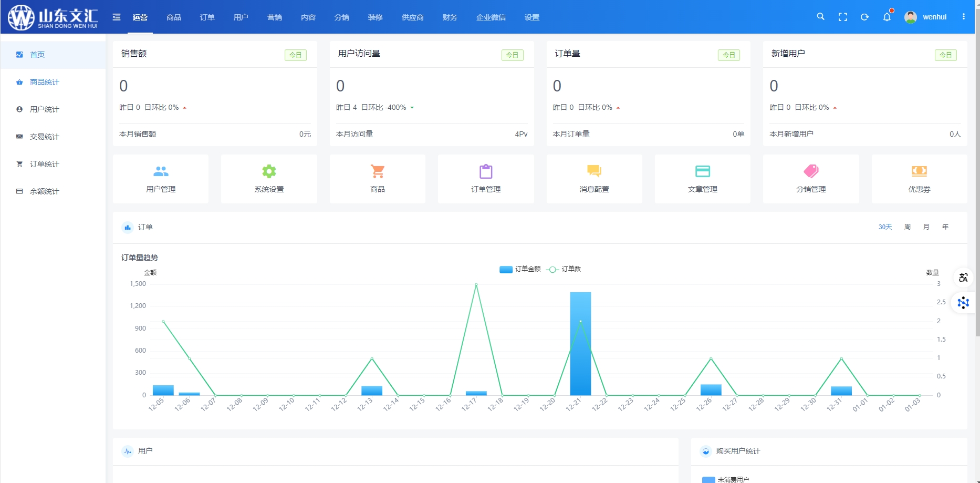980x483 pixels.
Task: Open 优惠券 coupon shortcut
Action: [x=920, y=179]
